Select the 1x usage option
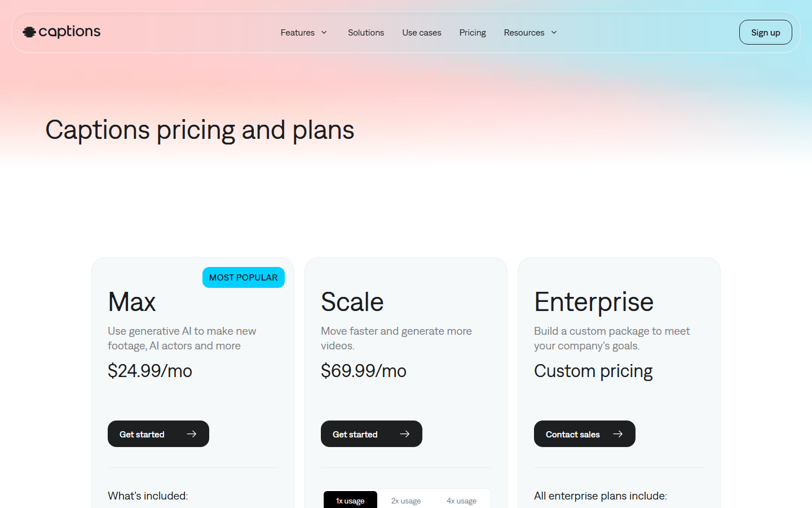This screenshot has width=812, height=508. tap(350, 501)
